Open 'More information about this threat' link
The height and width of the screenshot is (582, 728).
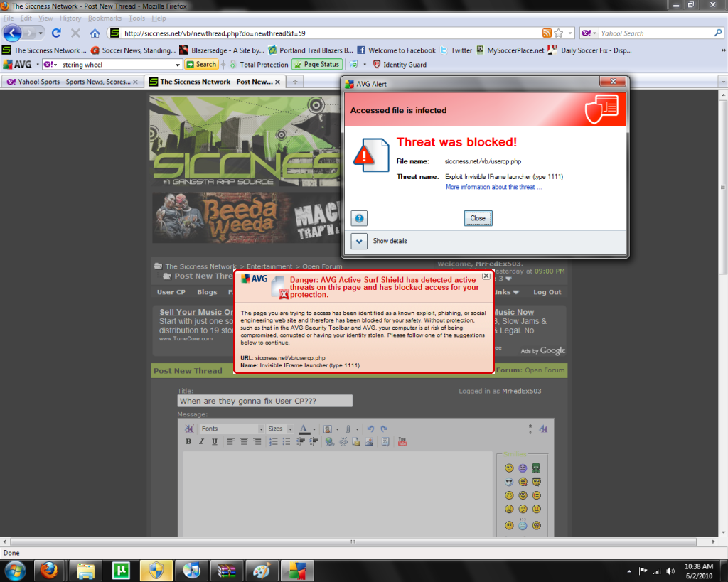[493, 188]
